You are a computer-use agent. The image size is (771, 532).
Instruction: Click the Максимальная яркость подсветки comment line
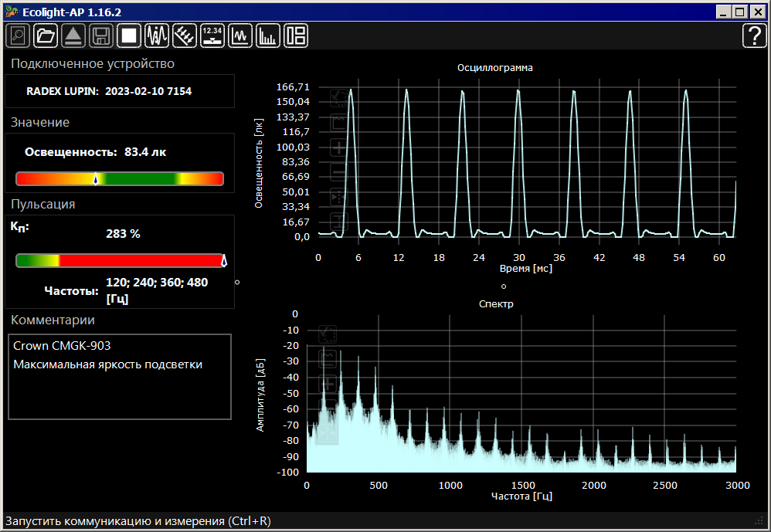(x=107, y=364)
